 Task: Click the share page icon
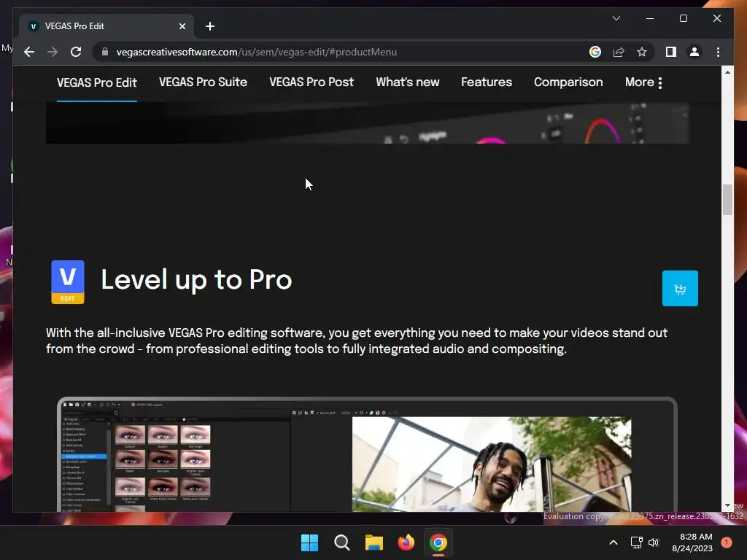click(x=619, y=52)
